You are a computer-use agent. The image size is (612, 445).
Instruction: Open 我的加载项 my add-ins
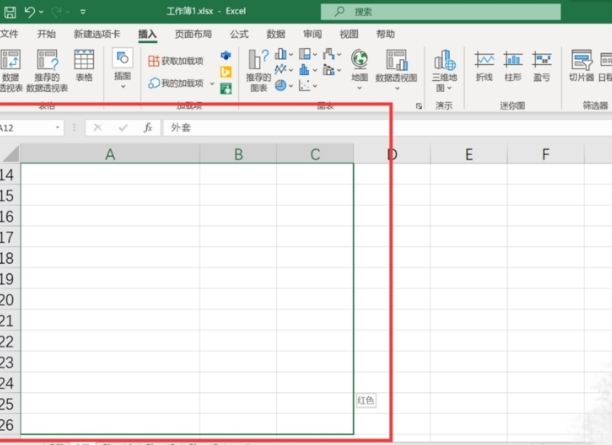pyautogui.click(x=176, y=83)
